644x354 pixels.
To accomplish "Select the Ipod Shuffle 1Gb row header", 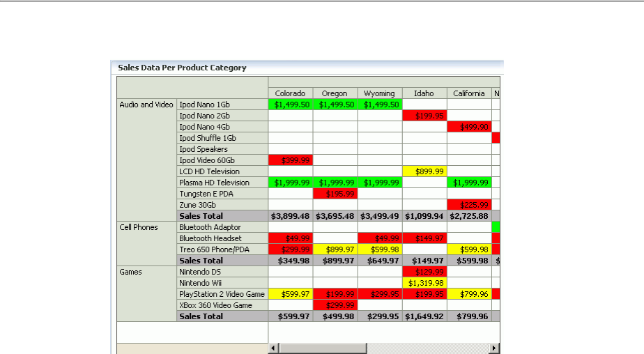I will coord(222,137).
